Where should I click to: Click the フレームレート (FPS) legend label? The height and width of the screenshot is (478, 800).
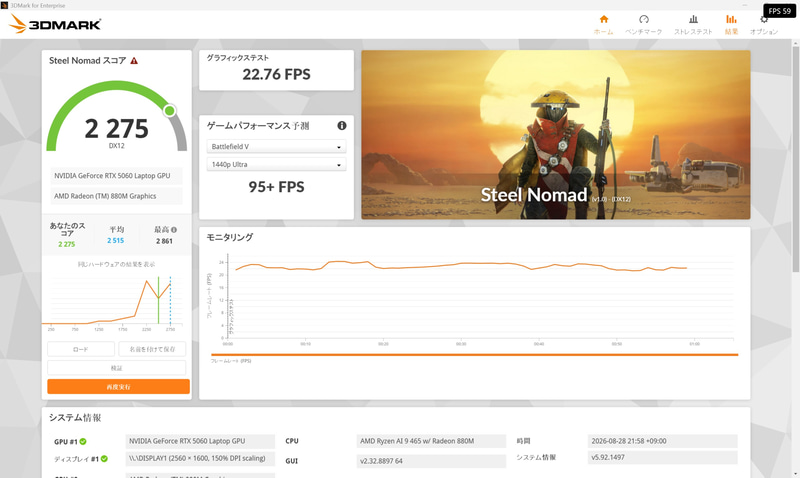click(231, 361)
